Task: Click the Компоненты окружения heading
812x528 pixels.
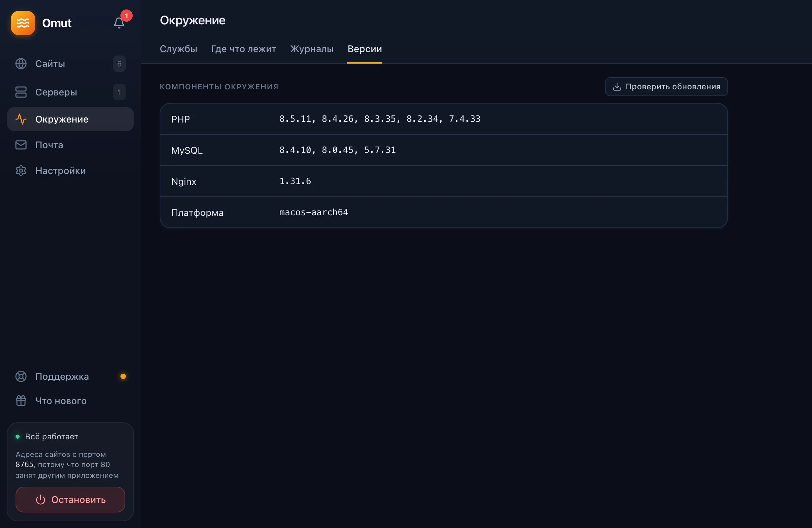Action: click(219, 87)
